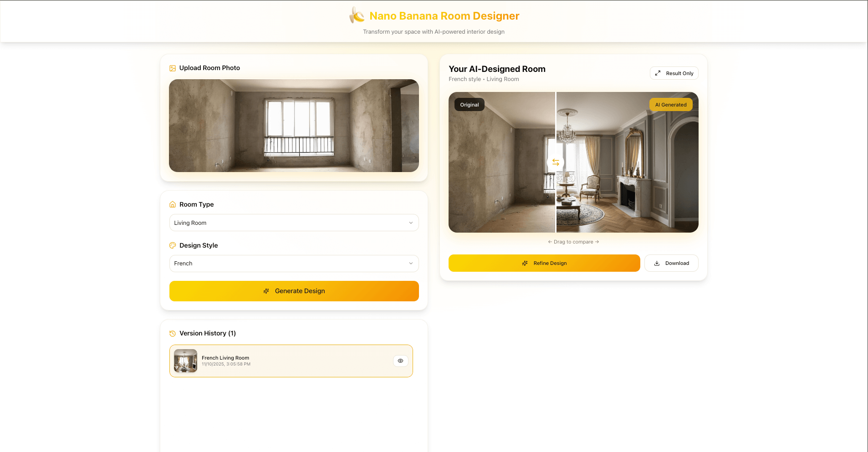The image size is (868, 452).
Task: Click the image icon beside Upload Room Photo
Action: 173,68
